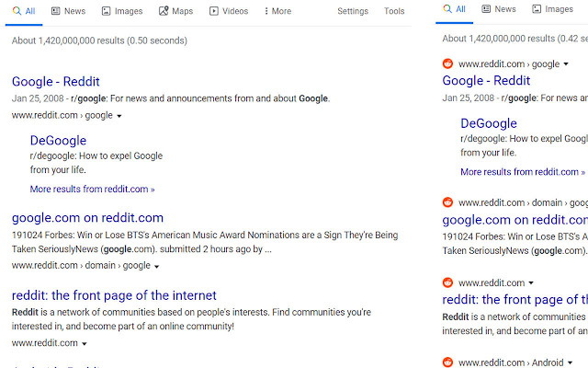This screenshot has width=588, height=368.
Task: Select the All tab in right results
Action: pos(454,9)
